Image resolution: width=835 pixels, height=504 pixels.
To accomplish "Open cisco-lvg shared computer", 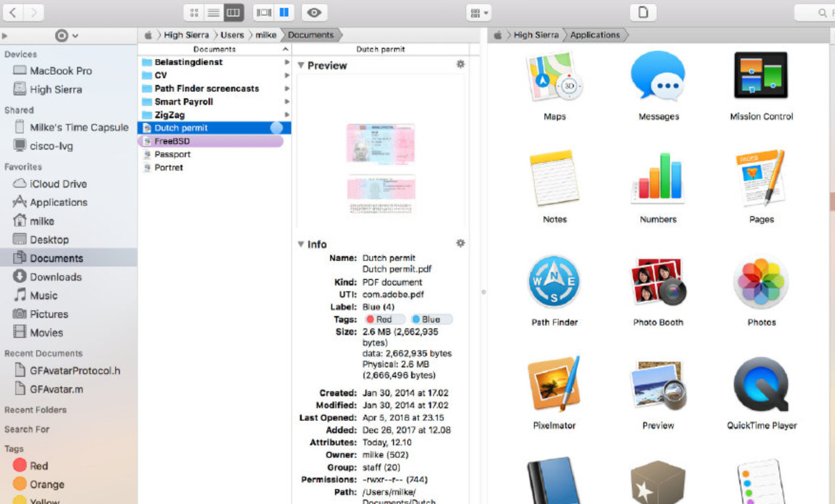I will pos(43,146).
